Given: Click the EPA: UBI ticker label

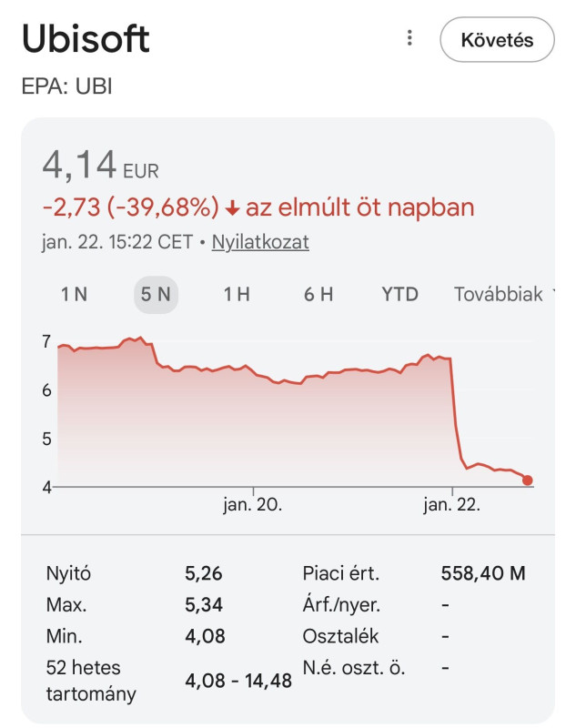Looking at the screenshot, I should pyautogui.click(x=66, y=86).
